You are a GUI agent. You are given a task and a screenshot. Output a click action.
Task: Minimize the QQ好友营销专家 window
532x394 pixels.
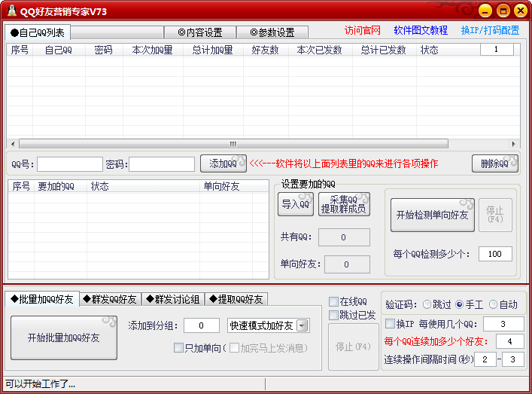485,11
